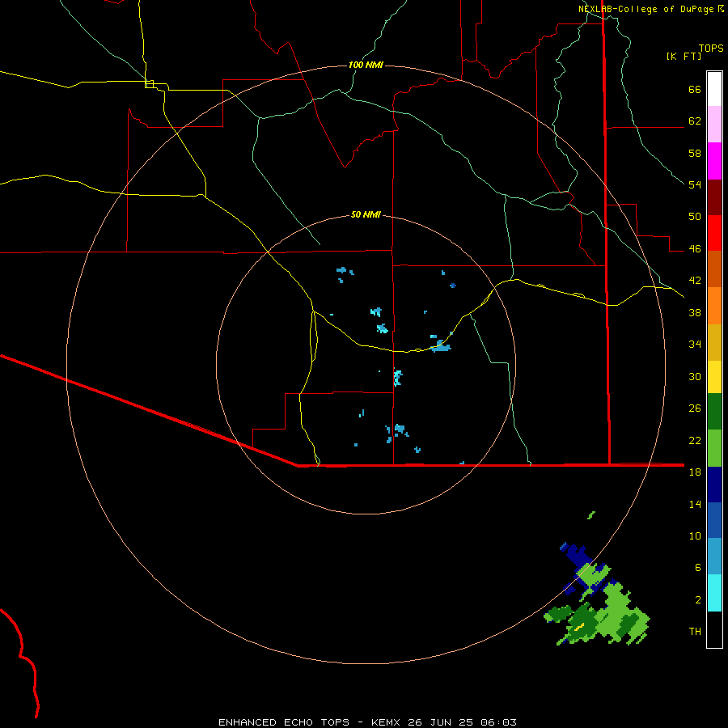Image resolution: width=728 pixels, height=728 pixels.
Task: Select the "54" scale value
Action: pyautogui.click(x=695, y=184)
